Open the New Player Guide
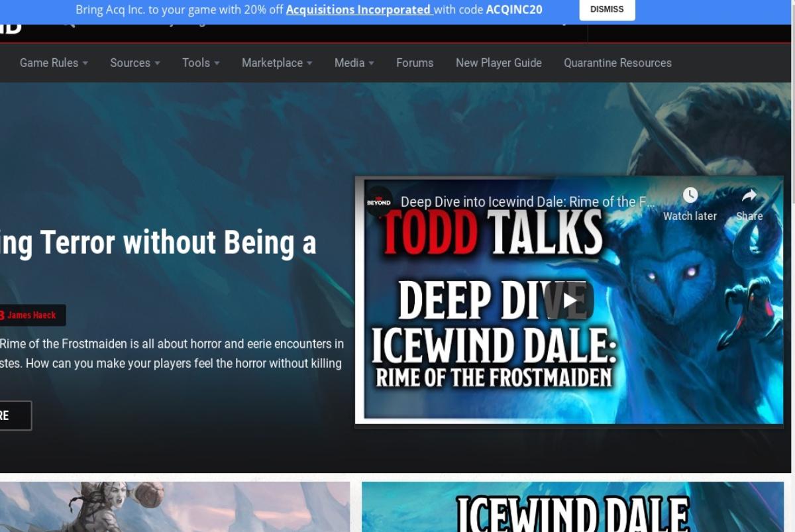Screen dimensions: 795x532 click(x=499, y=63)
